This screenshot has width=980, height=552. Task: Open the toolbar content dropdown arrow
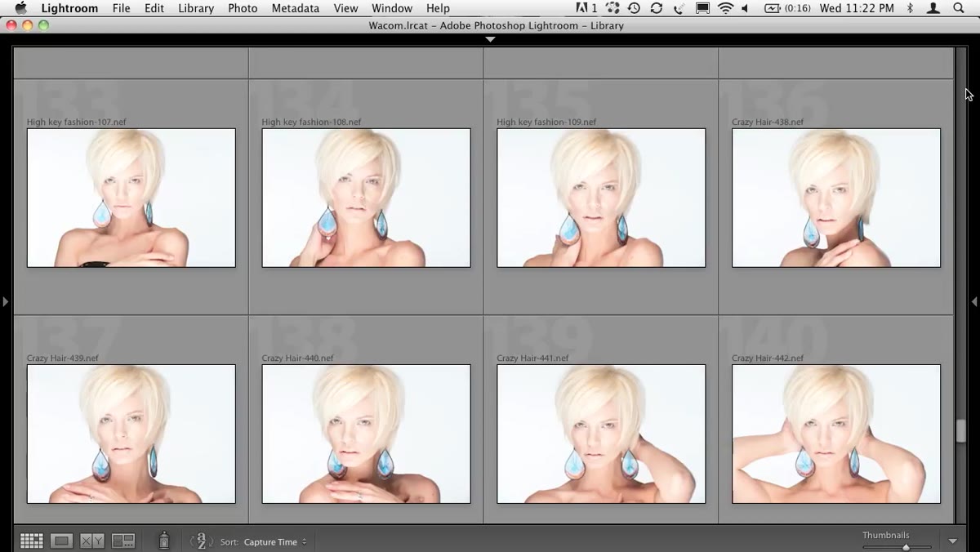(952, 541)
